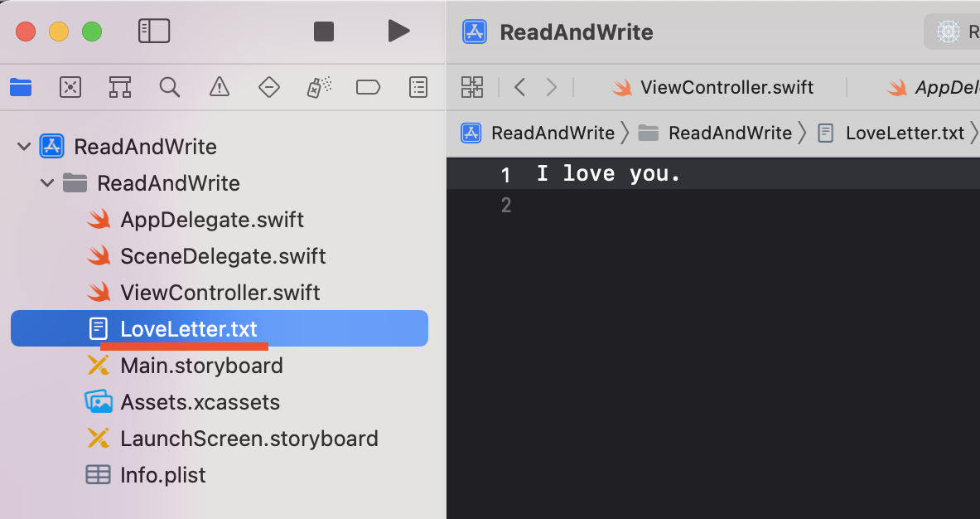Stop the running build
The image size is (980, 519).
[x=323, y=31]
